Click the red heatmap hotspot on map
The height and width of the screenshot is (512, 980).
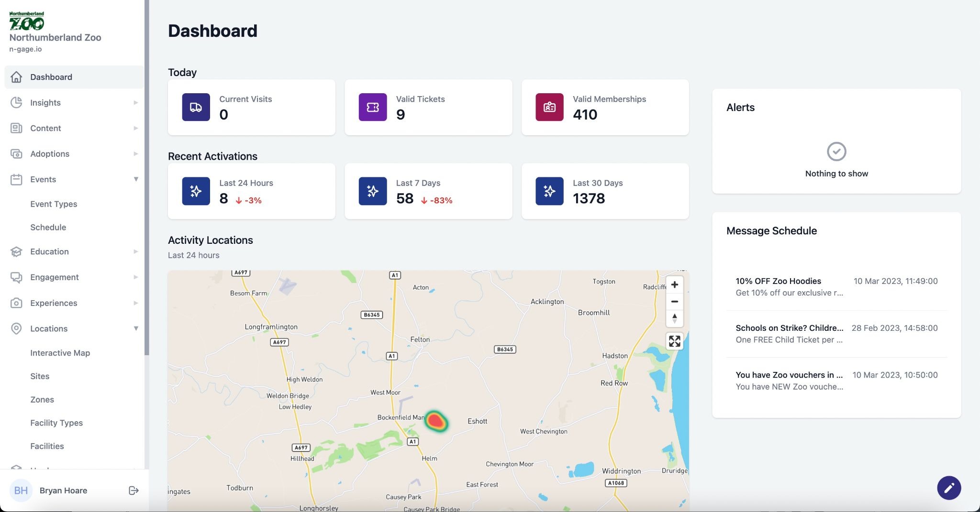(x=435, y=421)
